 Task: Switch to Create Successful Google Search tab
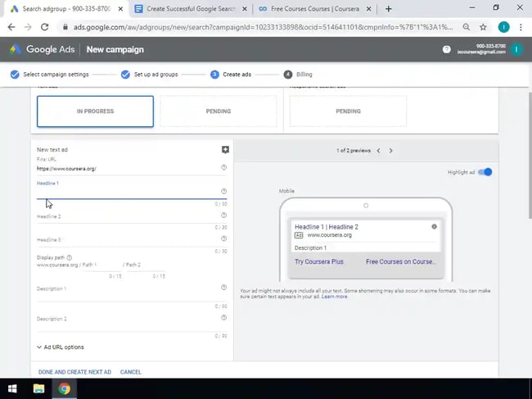click(x=191, y=9)
